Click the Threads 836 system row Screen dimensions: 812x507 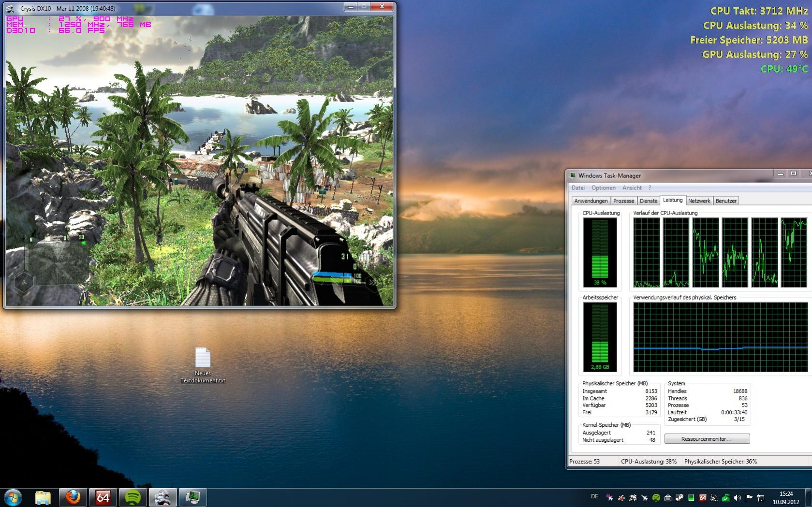tap(708, 398)
